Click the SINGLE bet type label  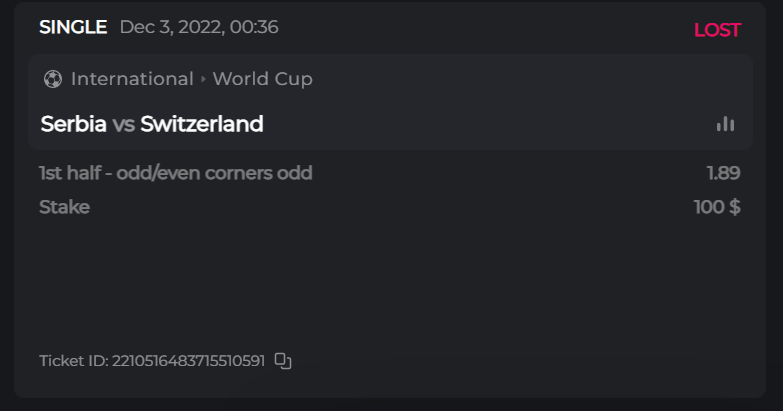[73, 27]
